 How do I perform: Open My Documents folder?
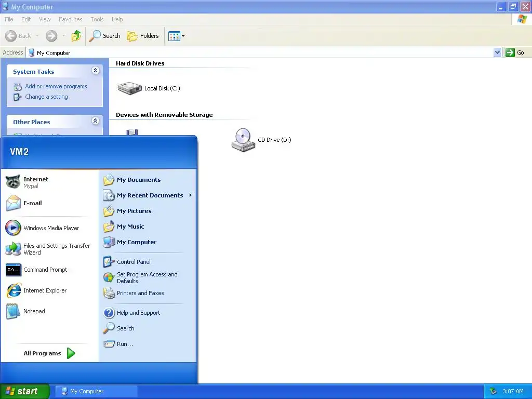point(148,180)
